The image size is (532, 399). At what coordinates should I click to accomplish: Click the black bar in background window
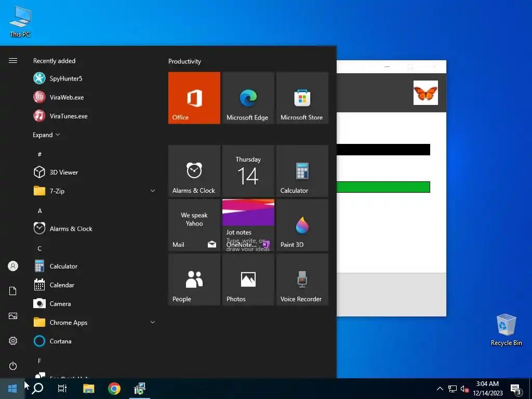pos(383,150)
